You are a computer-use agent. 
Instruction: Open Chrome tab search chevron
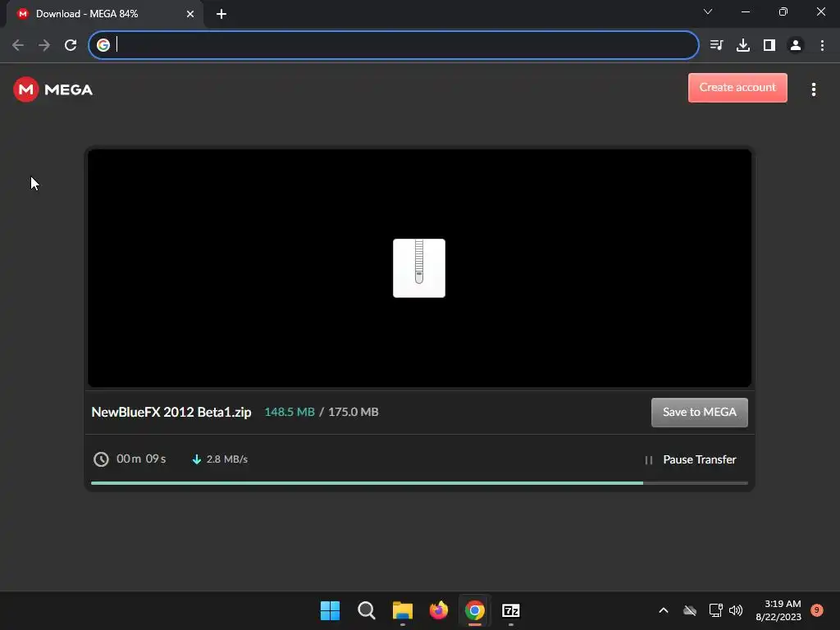708,11
